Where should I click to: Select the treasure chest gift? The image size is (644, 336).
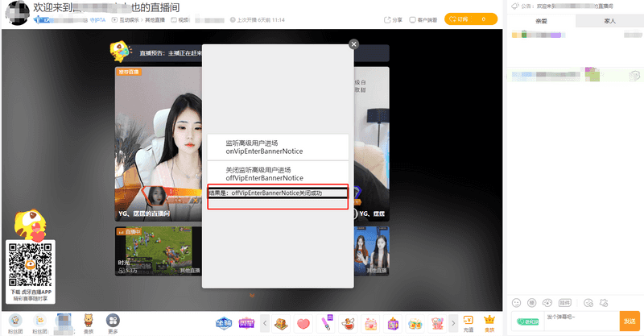coord(281,324)
